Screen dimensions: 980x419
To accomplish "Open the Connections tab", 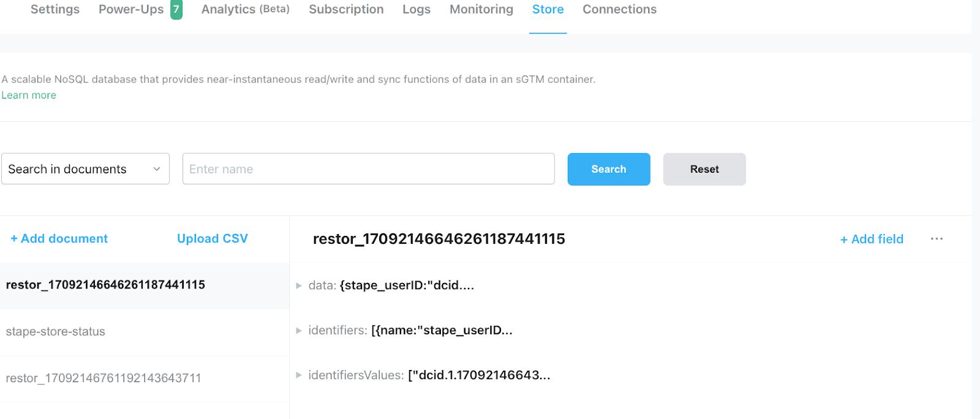I will (619, 9).
